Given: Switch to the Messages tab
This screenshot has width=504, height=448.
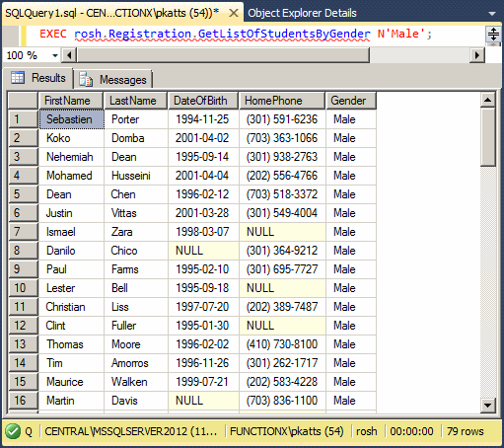Looking at the screenshot, I should click(x=113, y=79).
